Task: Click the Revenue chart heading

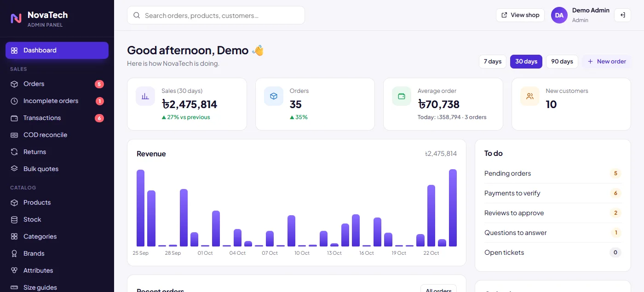Action: 151,154
